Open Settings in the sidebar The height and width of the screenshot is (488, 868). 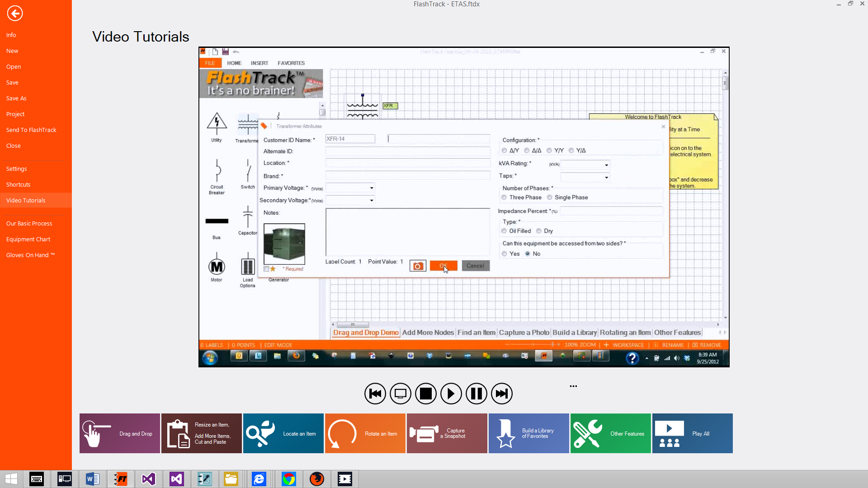(x=17, y=169)
